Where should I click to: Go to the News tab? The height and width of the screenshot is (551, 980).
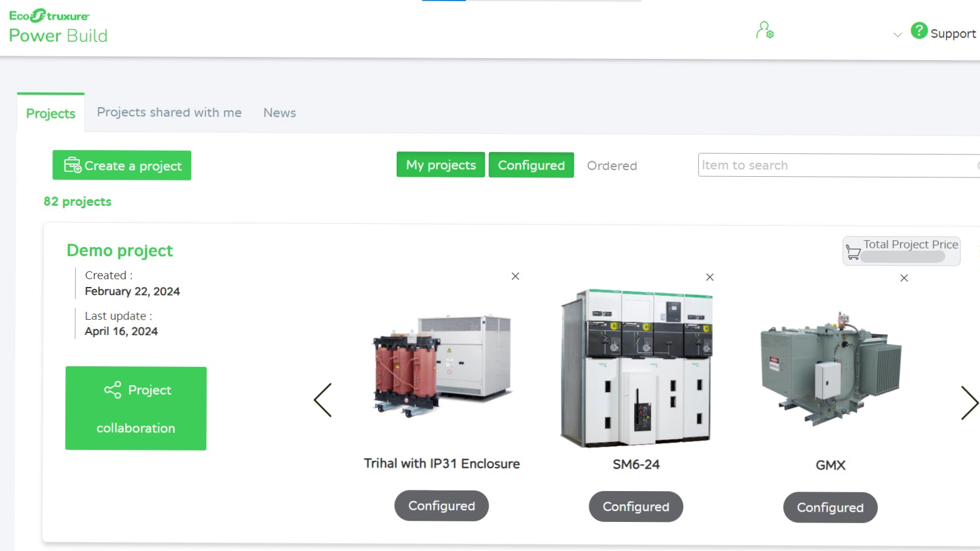pos(280,113)
